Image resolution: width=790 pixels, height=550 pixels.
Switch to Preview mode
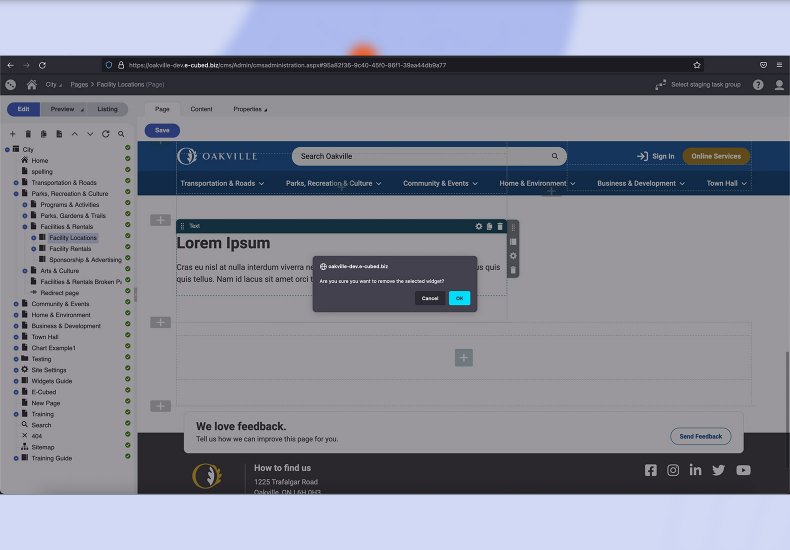click(65, 109)
